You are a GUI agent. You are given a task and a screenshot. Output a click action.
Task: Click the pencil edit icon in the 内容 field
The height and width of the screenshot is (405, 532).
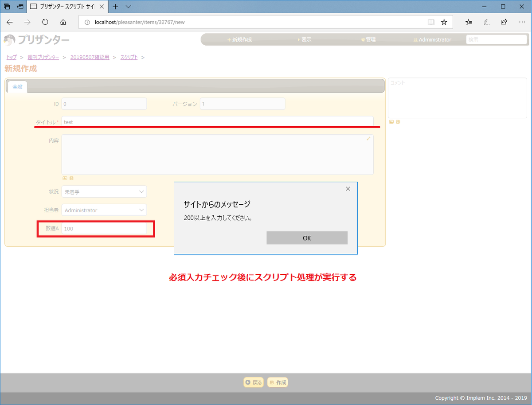(368, 139)
